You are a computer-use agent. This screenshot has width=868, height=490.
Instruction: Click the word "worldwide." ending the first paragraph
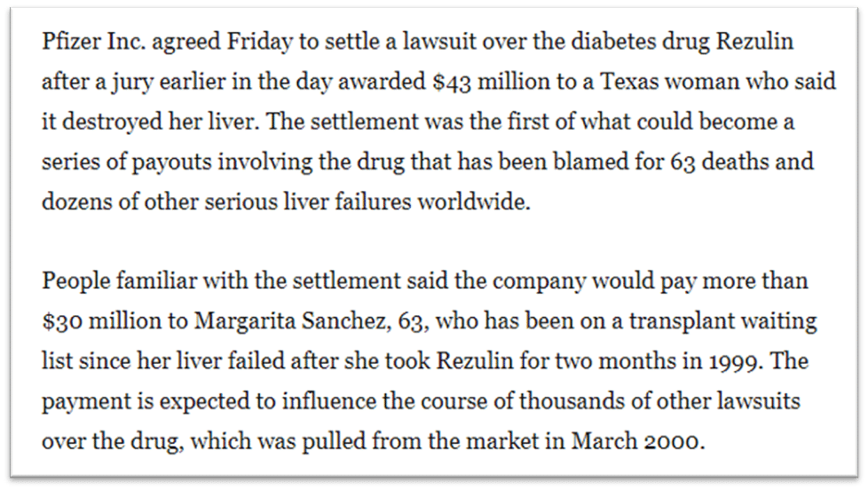coord(473,201)
